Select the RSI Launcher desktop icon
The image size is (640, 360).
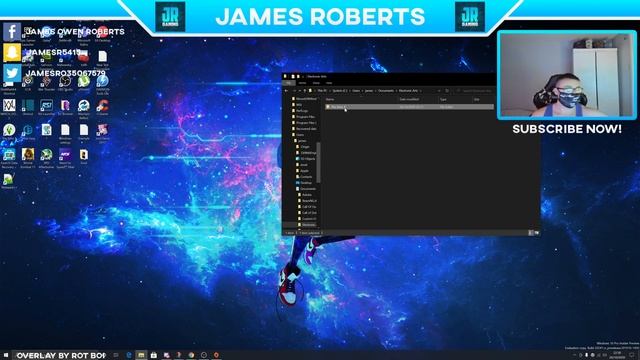pyautogui.click(x=46, y=107)
